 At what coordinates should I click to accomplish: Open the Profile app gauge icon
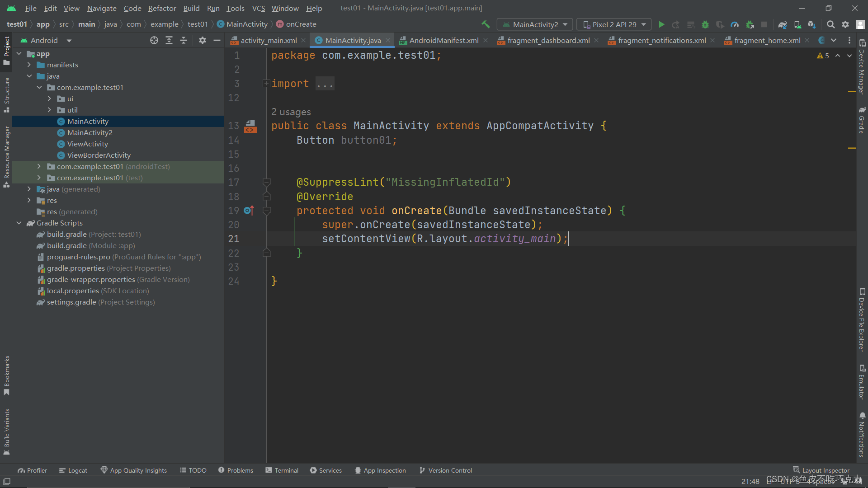[x=735, y=24]
